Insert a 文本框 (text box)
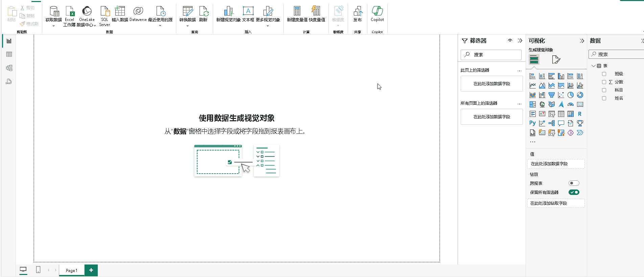The height and width of the screenshot is (277, 644). click(248, 14)
